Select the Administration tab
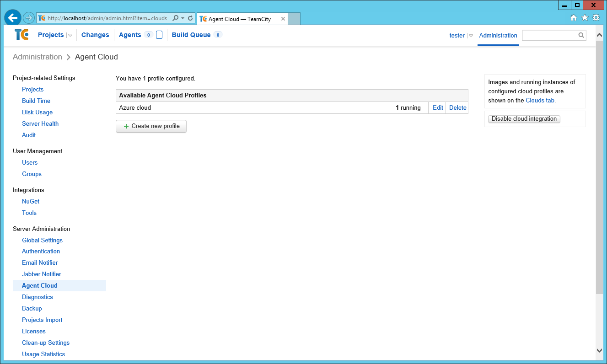607x364 pixels. click(498, 35)
